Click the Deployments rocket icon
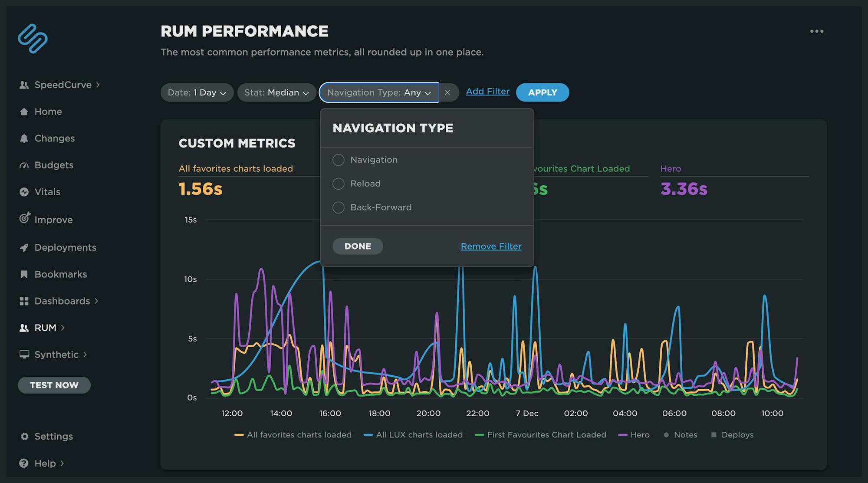This screenshot has height=483, width=868. tap(24, 247)
